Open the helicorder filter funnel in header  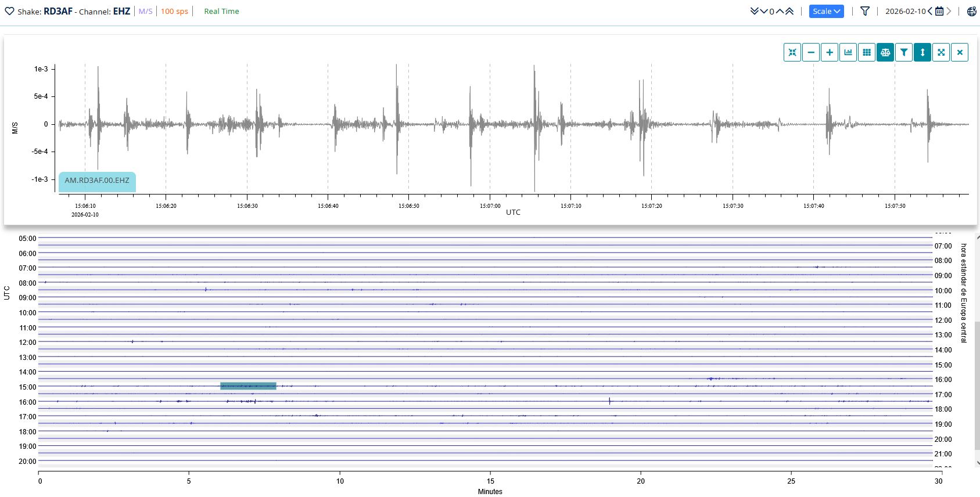point(865,11)
